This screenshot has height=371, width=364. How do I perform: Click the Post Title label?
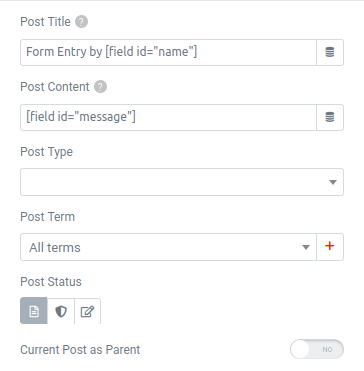click(x=45, y=22)
